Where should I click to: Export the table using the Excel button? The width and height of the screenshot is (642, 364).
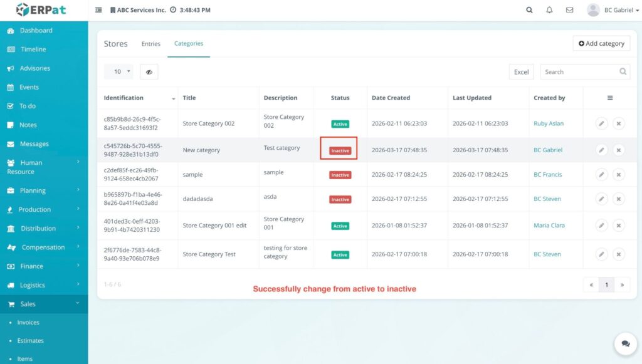(x=521, y=72)
